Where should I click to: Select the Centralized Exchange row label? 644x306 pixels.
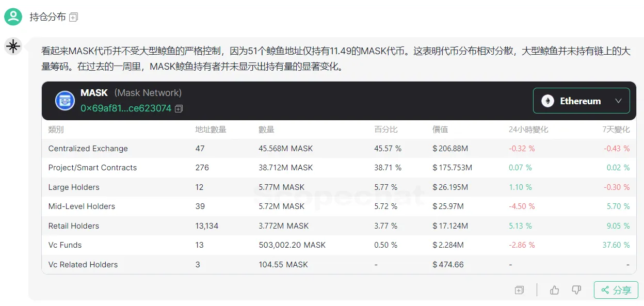(88, 149)
